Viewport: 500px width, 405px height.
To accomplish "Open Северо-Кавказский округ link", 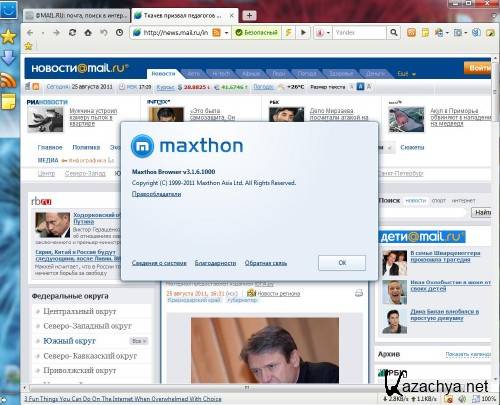I will [90, 356].
